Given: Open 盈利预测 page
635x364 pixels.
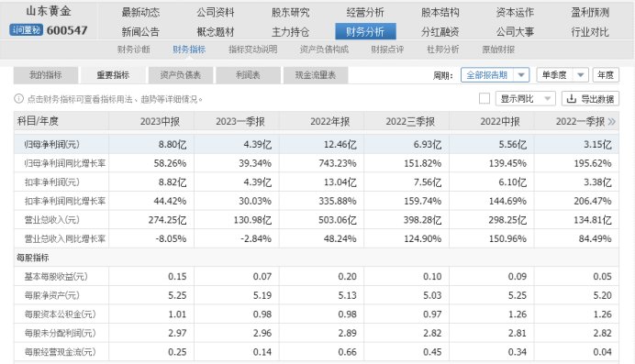Looking at the screenshot, I should tap(590, 13).
